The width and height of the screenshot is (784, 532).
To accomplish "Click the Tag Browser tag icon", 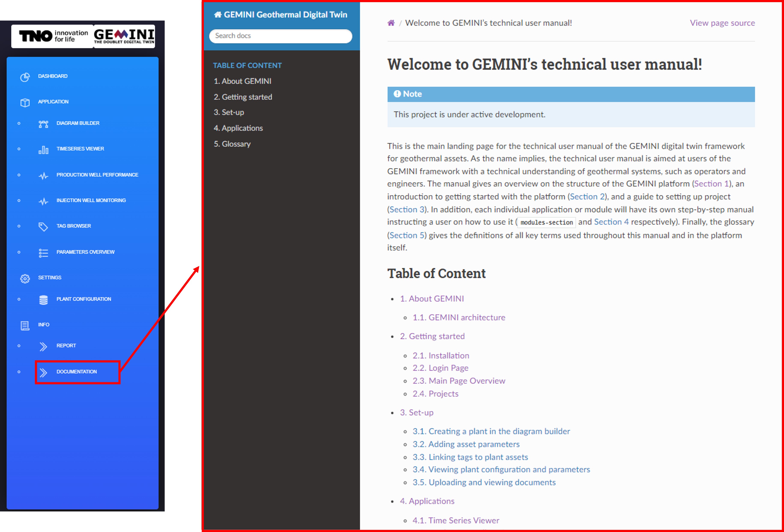I will point(43,227).
